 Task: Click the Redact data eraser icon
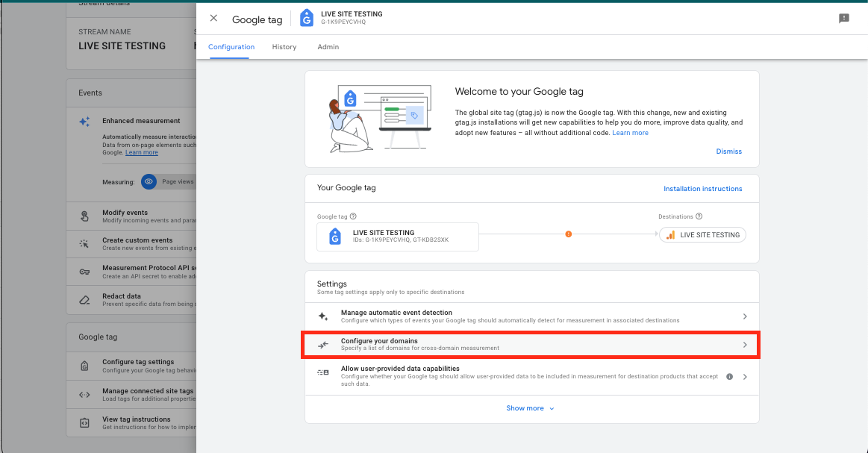pos(84,299)
